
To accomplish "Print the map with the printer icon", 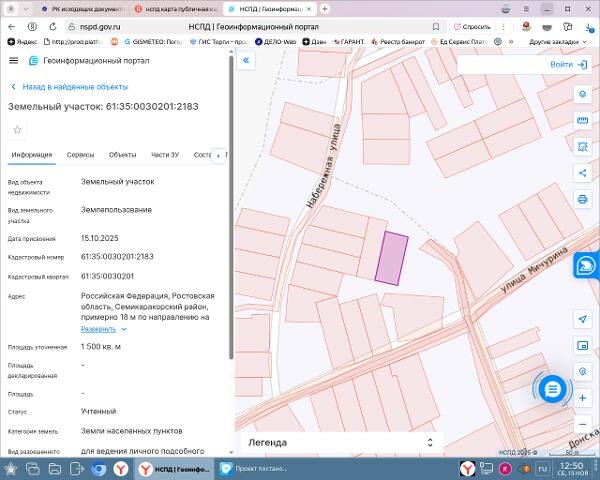I will (582, 199).
